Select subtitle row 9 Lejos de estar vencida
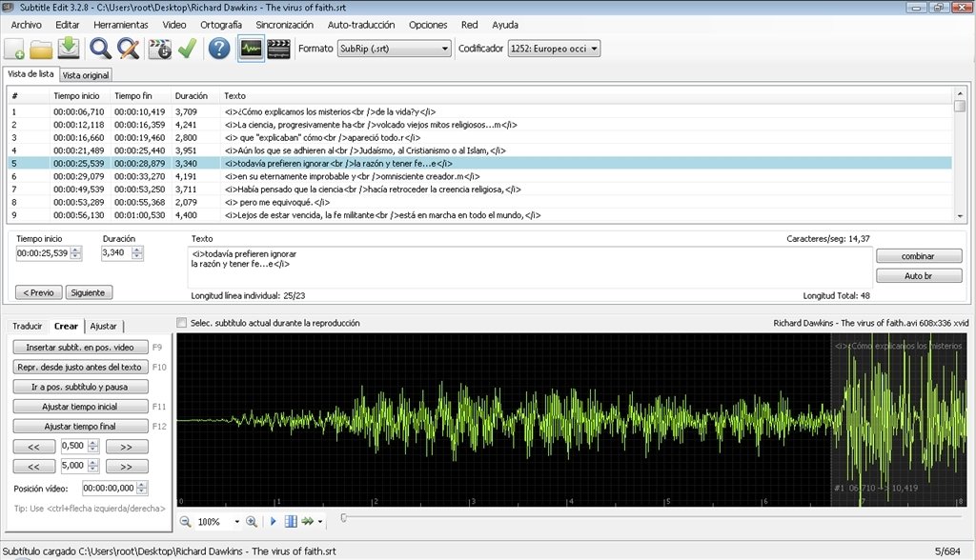Image resolution: width=976 pixels, height=560 pixels. click(479, 215)
